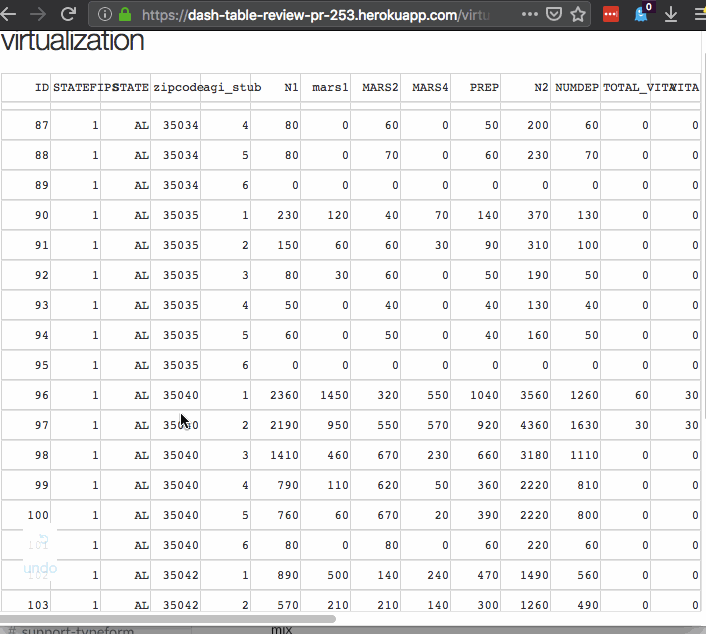The width and height of the screenshot is (706, 634).
Task: Move the horizontal table scrollbar
Action: tap(167, 619)
